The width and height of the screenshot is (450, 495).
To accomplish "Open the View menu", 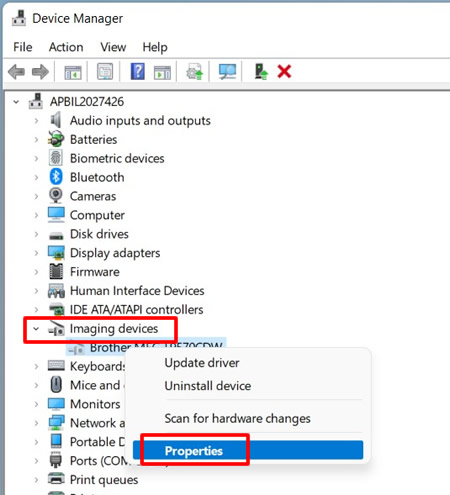I will pos(113,47).
